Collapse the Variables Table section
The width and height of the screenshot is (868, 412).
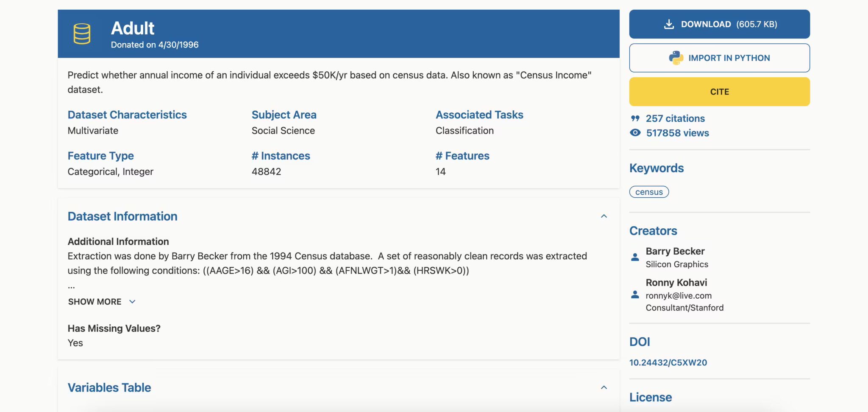point(604,387)
